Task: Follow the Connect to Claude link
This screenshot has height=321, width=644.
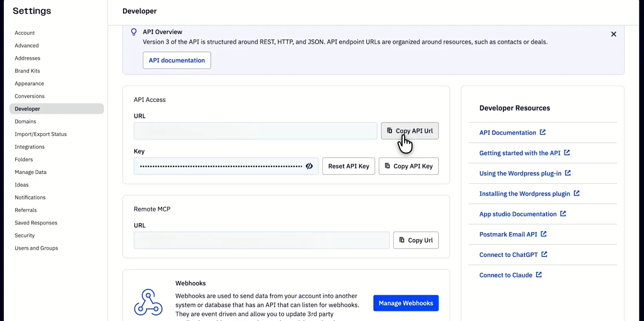Action: (506, 275)
